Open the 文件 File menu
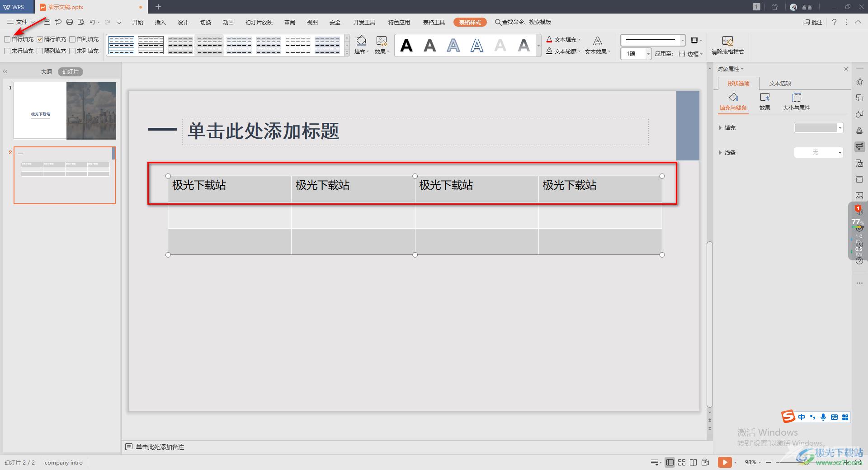This screenshot has height=470, width=868. tap(21, 22)
